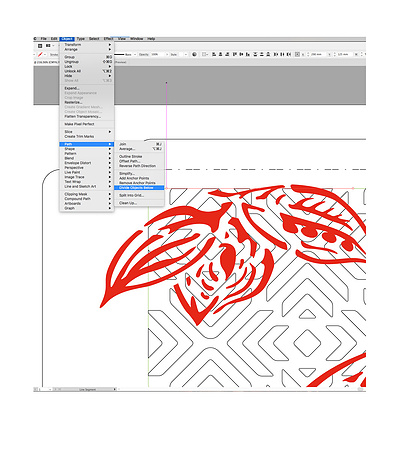The image size is (399, 465).
Task: Click the horizontal distribute right icon
Action: (x=289, y=54)
